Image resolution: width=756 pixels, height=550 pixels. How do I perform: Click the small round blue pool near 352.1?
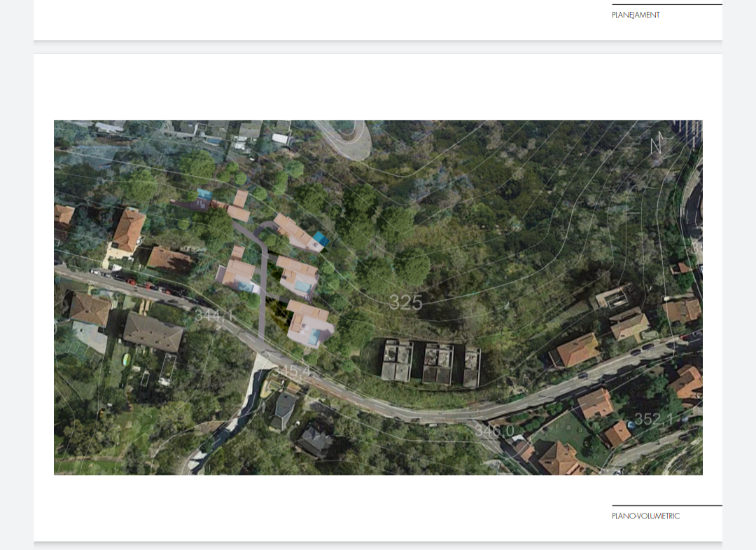point(631,425)
